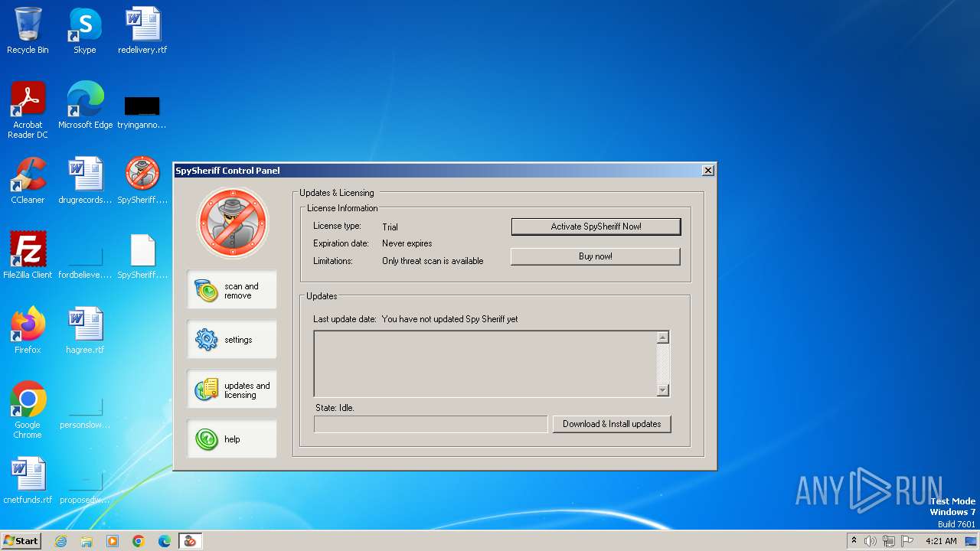Select the Skype desktop shortcut

point(85,31)
